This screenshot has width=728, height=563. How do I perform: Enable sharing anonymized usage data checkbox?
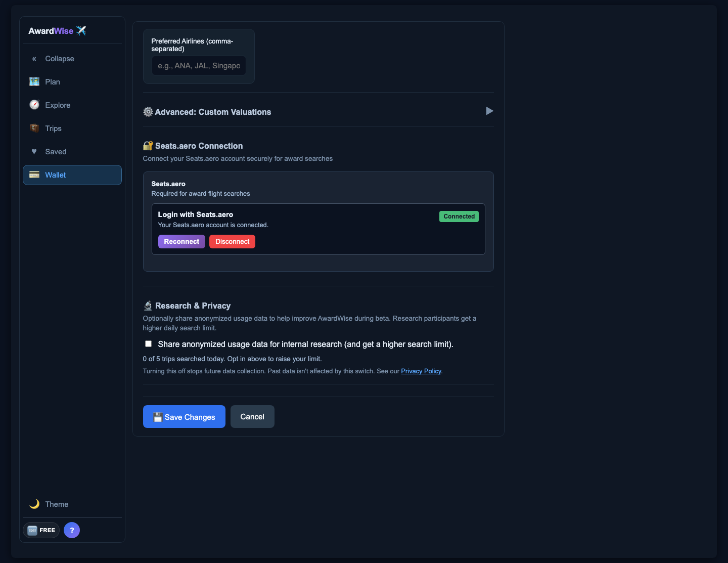148,344
